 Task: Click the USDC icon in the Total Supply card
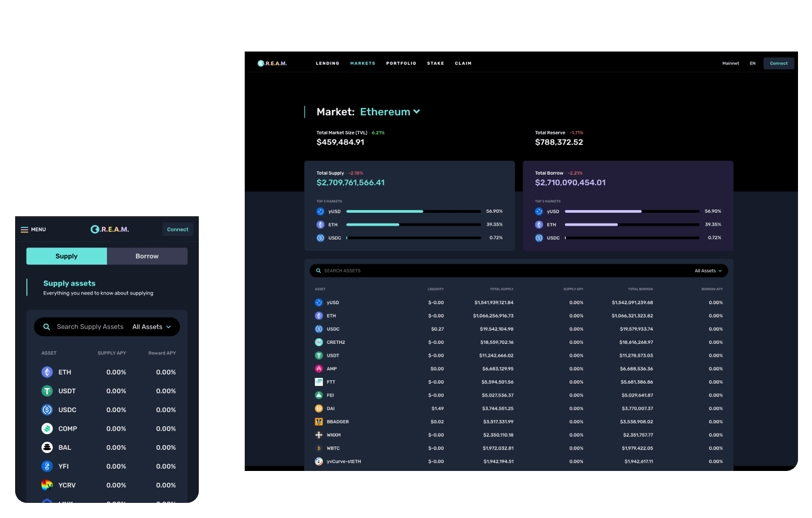pyautogui.click(x=320, y=238)
